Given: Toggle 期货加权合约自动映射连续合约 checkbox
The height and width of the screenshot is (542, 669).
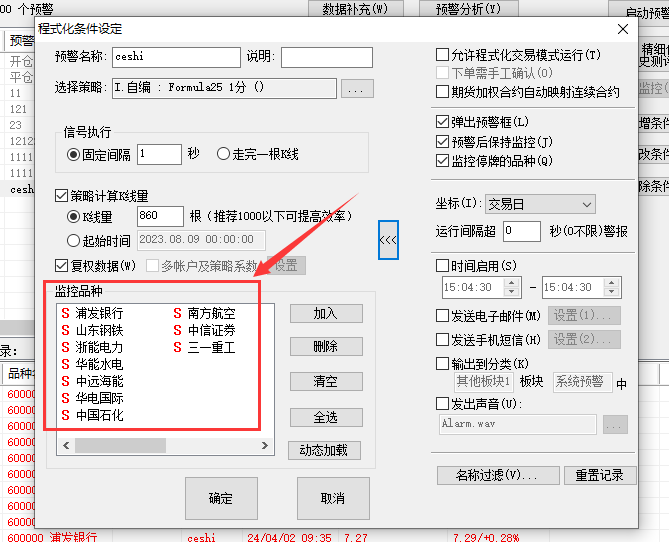Looking at the screenshot, I should tap(442, 91).
